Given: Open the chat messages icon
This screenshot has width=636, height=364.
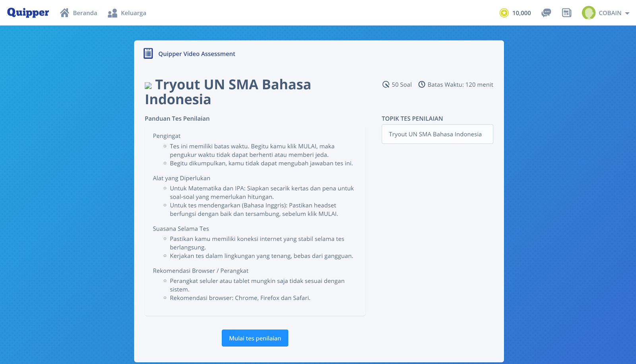Looking at the screenshot, I should pyautogui.click(x=546, y=13).
